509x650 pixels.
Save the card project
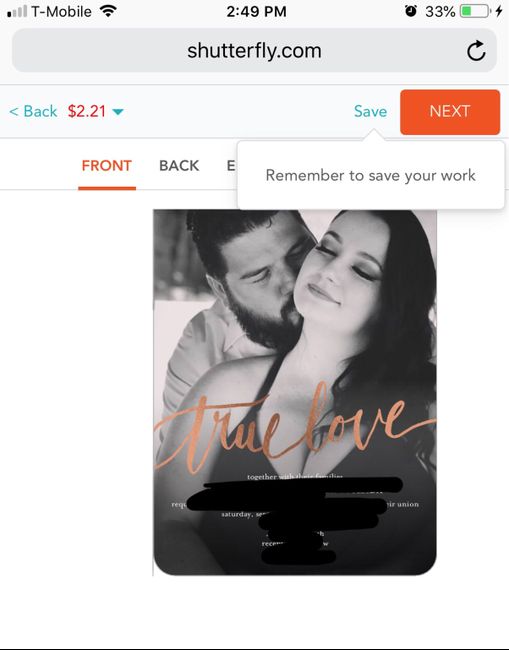pos(370,111)
